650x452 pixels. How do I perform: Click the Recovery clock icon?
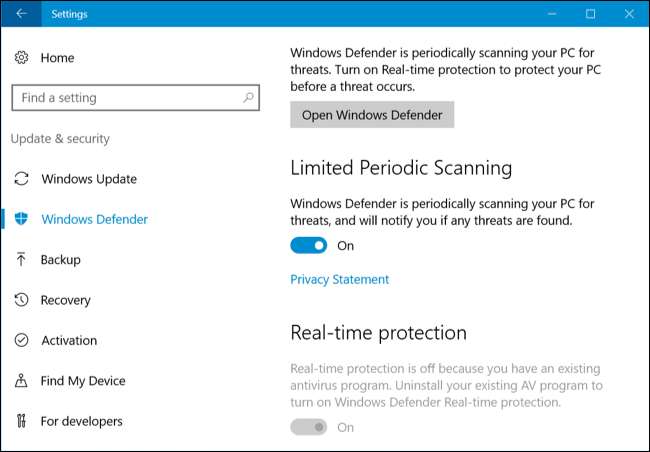coord(21,300)
